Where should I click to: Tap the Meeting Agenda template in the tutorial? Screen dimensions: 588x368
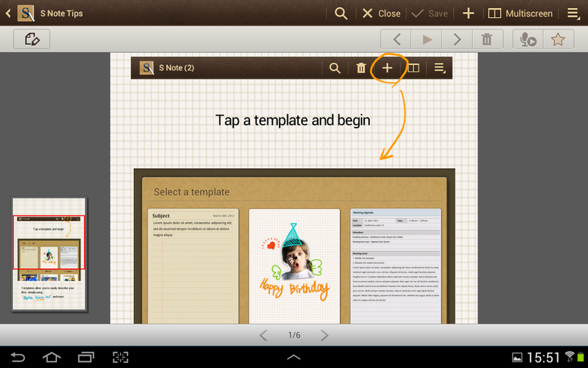click(x=396, y=266)
